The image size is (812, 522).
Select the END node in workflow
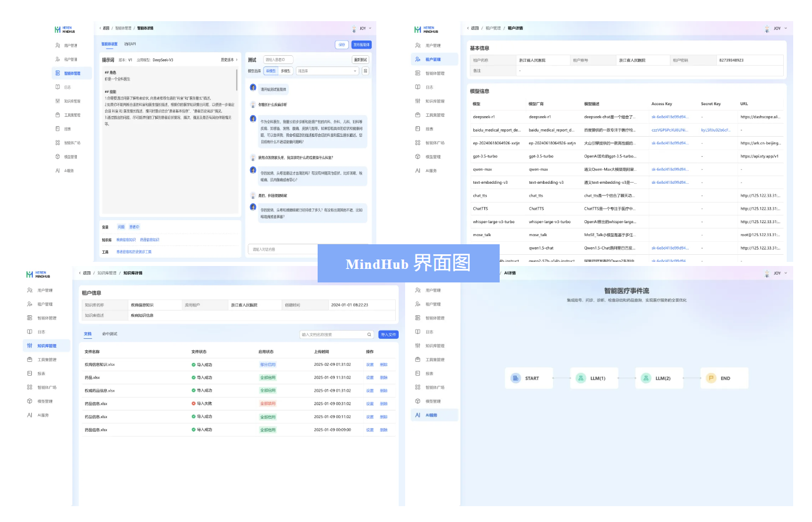tap(725, 378)
